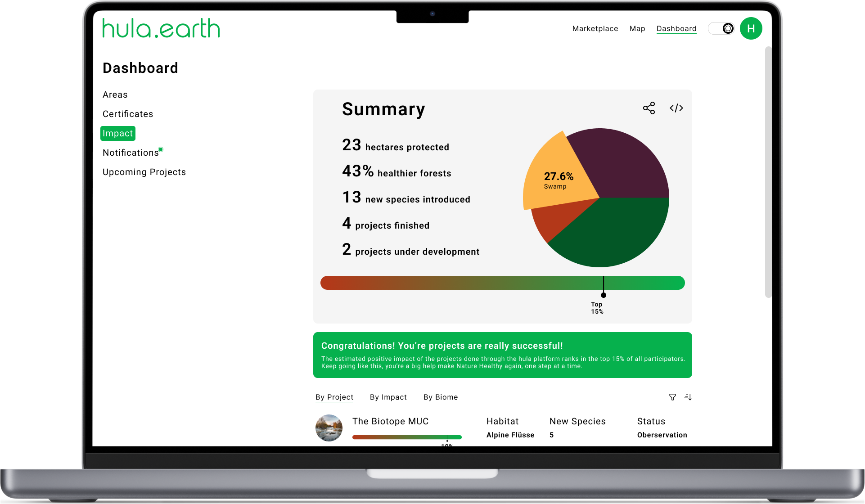The height and width of the screenshot is (504, 865).
Task: Click the notification indicator dot on Notifications
Action: 161,148
